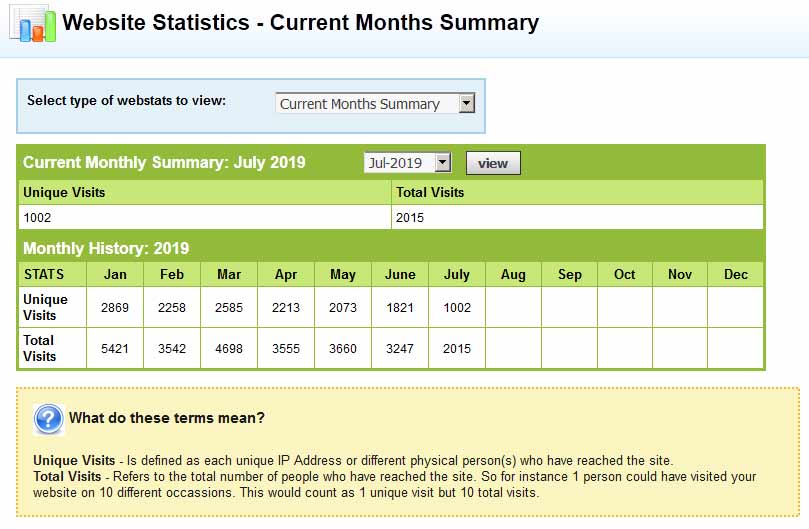Viewport: 809px width, 529px height.
Task: Click the view button
Action: pyautogui.click(x=493, y=163)
